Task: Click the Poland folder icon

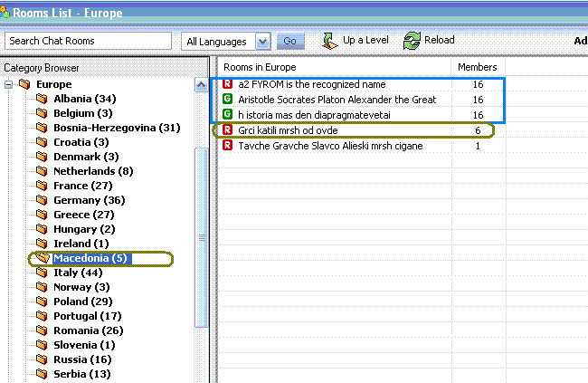Action: (x=42, y=302)
